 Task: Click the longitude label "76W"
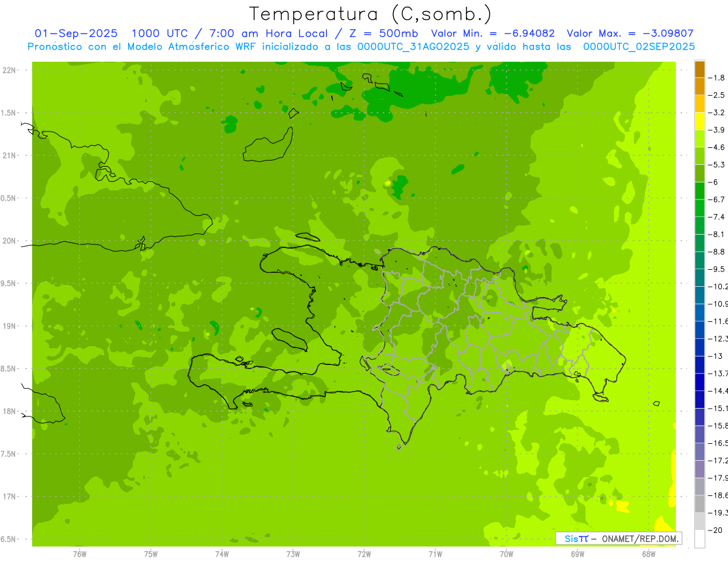pyautogui.click(x=79, y=554)
